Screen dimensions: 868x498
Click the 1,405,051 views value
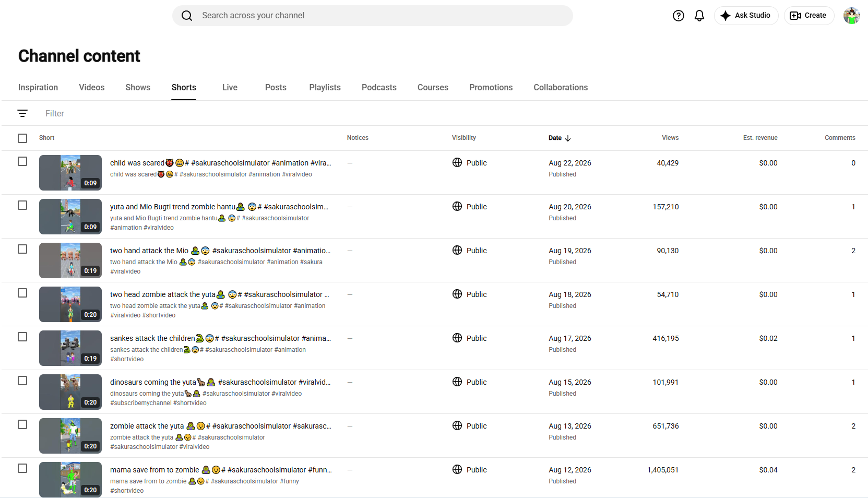point(663,470)
